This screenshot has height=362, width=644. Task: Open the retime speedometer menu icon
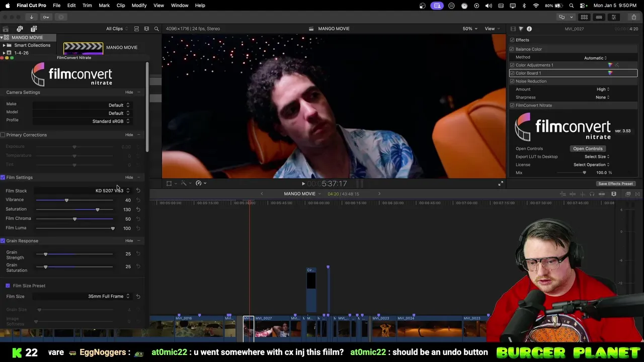[x=201, y=183]
